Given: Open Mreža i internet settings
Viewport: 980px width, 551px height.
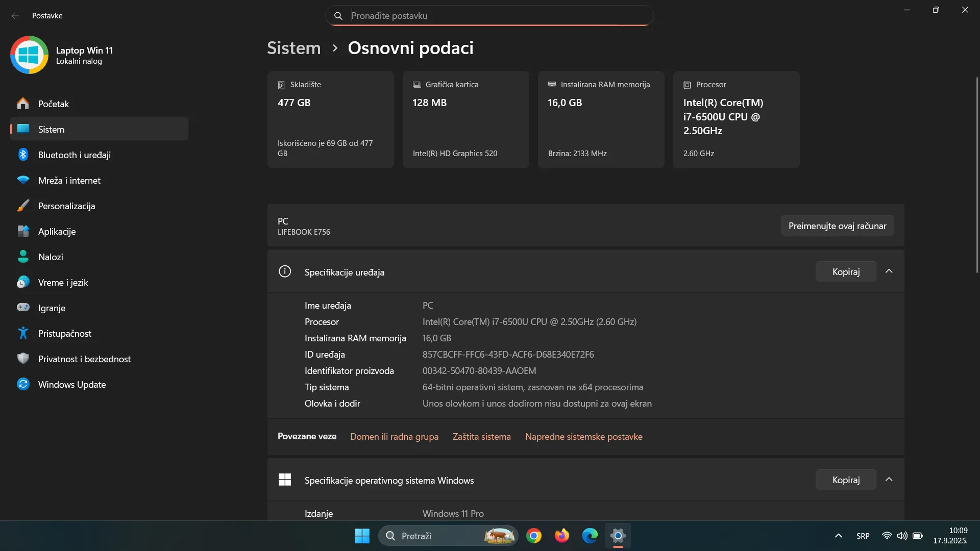Looking at the screenshot, I should (x=99, y=180).
